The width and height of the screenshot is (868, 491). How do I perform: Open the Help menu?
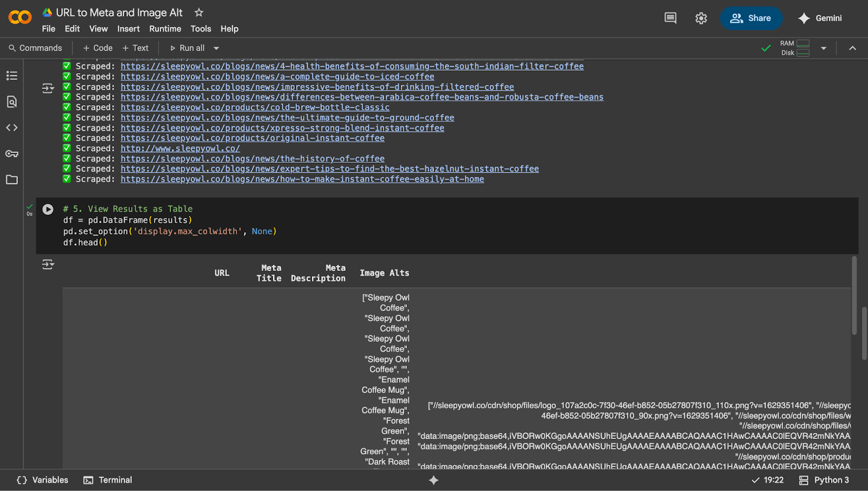[x=229, y=29]
